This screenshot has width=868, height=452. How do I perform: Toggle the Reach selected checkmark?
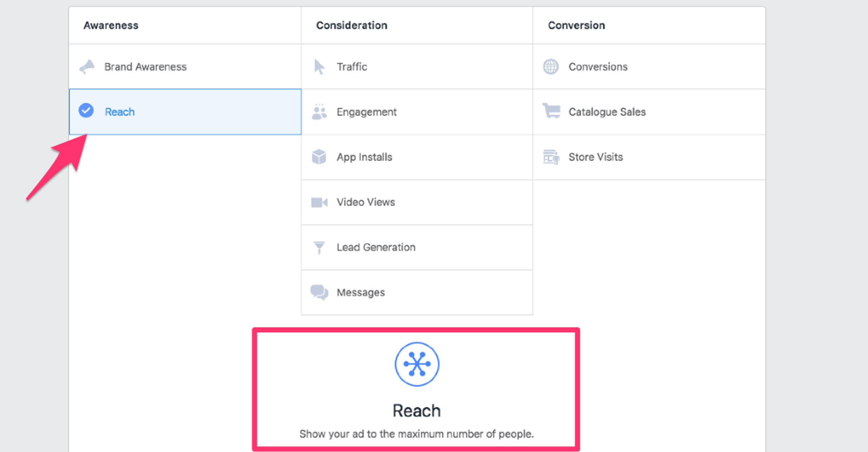coord(86,110)
